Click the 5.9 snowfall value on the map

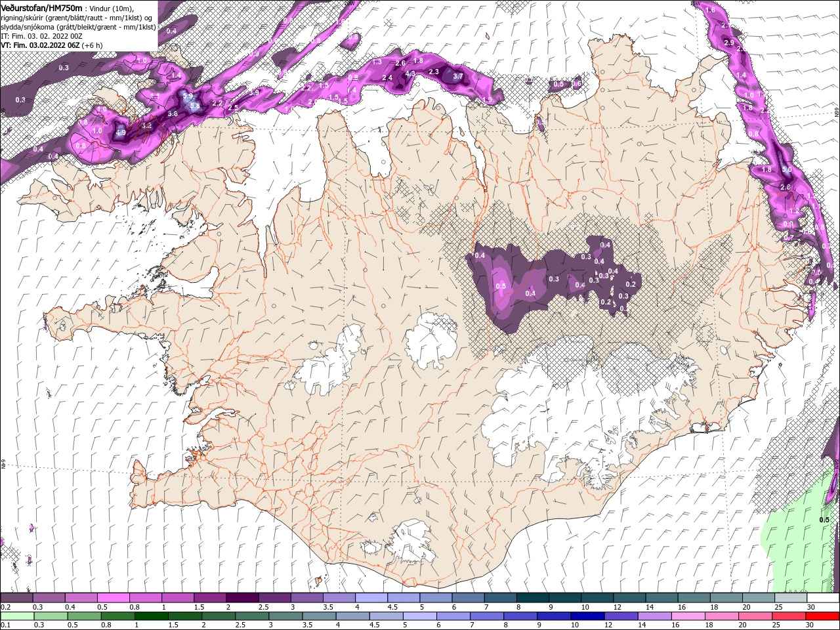pyautogui.click(x=188, y=96)
